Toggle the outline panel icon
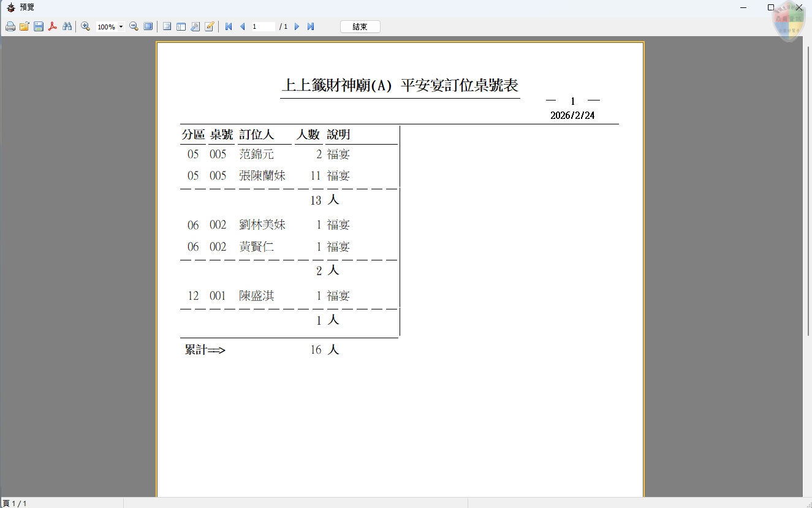812x508 pixels. click(x=167, y=27)
